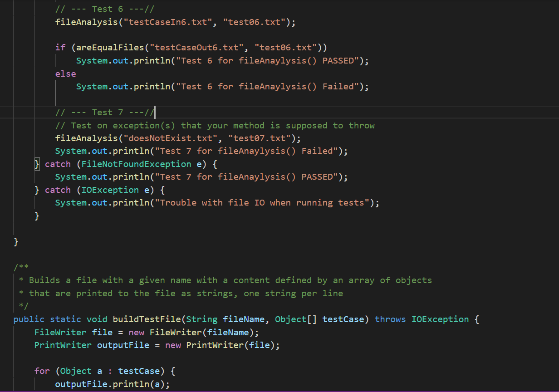Viewport: 559px width, 392px height.
Task: Click the "public static void" keywords
Action: tap(60, 319)
